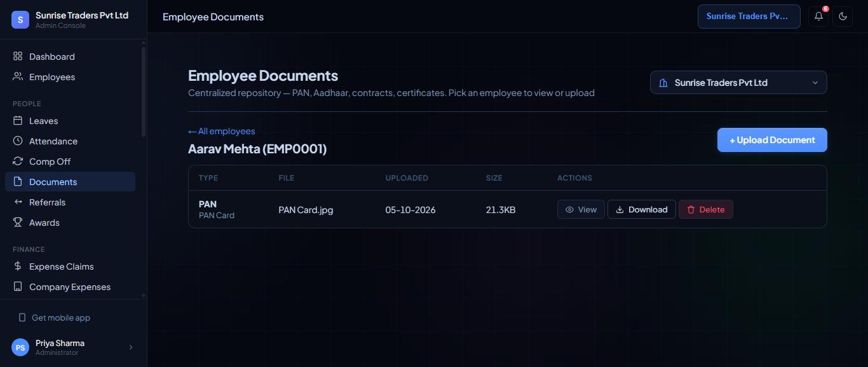Viewport: 868px width, 367px height.
Task: Click the UPLOADED column header
Action: pyautogui.click(x=407, y=178)
